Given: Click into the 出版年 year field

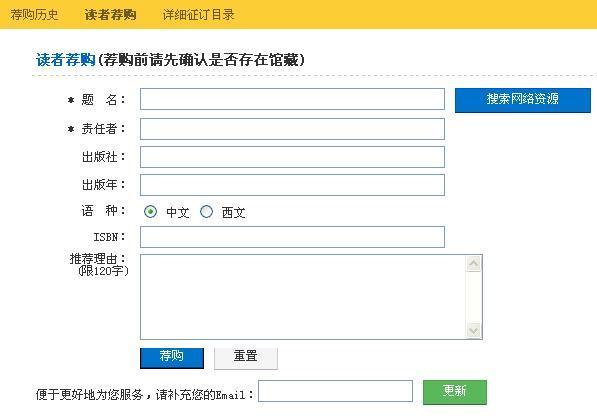Looking at the screenshot, I should (292, 185).
